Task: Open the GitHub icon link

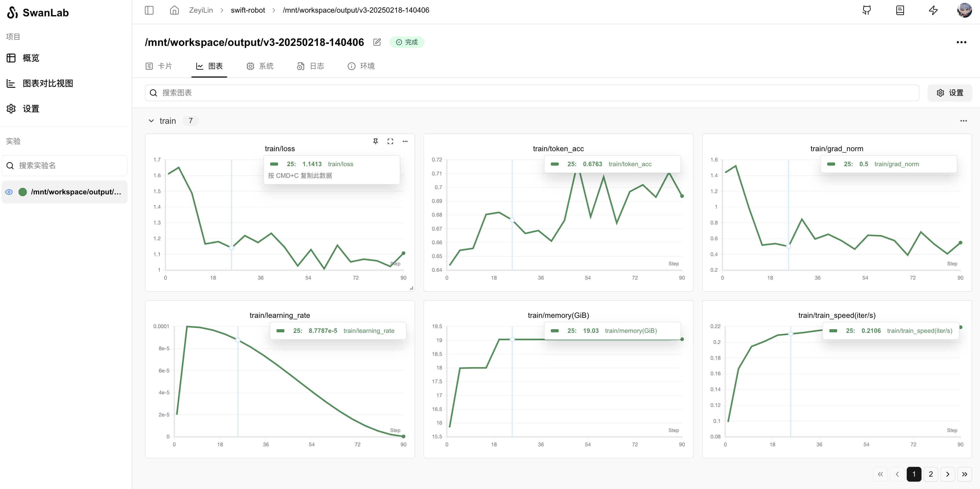Action: 866,10
